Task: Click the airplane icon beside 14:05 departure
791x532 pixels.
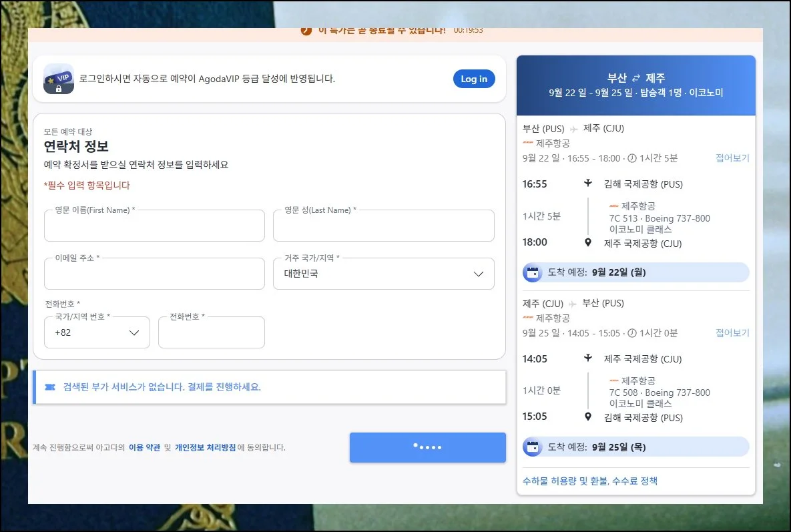Action: (x=587, y=358)
